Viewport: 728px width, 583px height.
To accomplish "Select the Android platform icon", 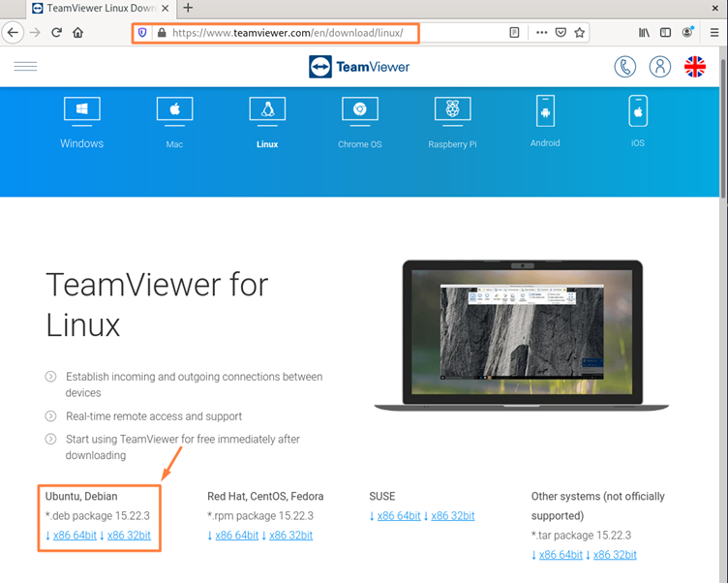I will pyautogui.click(x=545, y=121).
